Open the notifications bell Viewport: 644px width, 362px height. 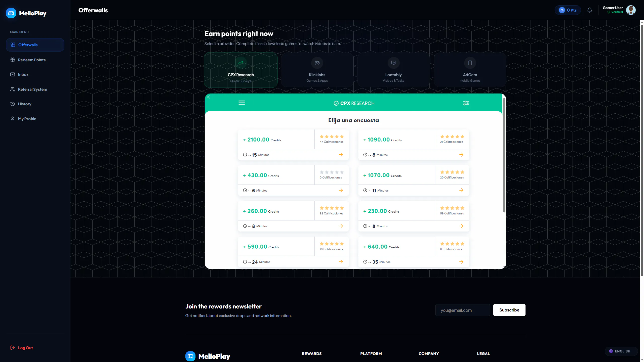589,10
